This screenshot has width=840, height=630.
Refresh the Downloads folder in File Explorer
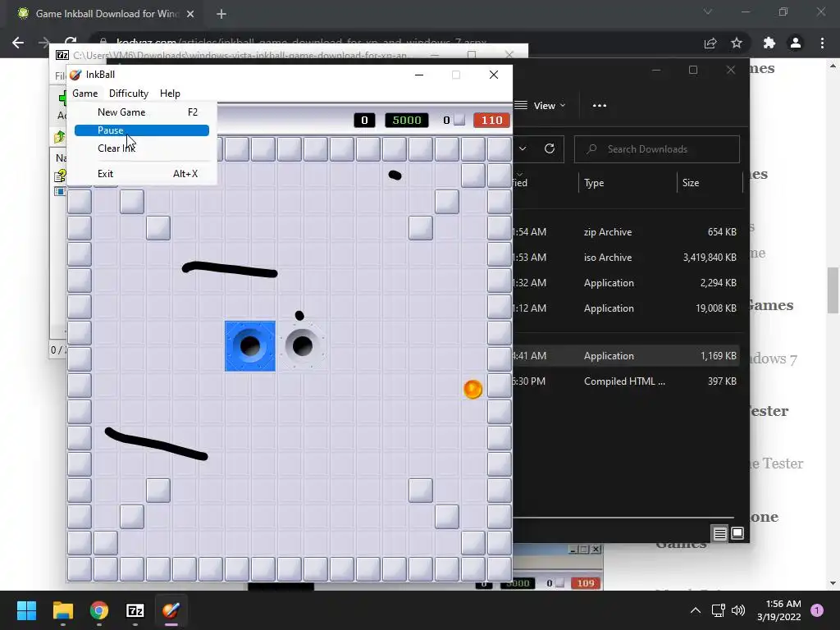pyautogui.click(x=549, y=149)
